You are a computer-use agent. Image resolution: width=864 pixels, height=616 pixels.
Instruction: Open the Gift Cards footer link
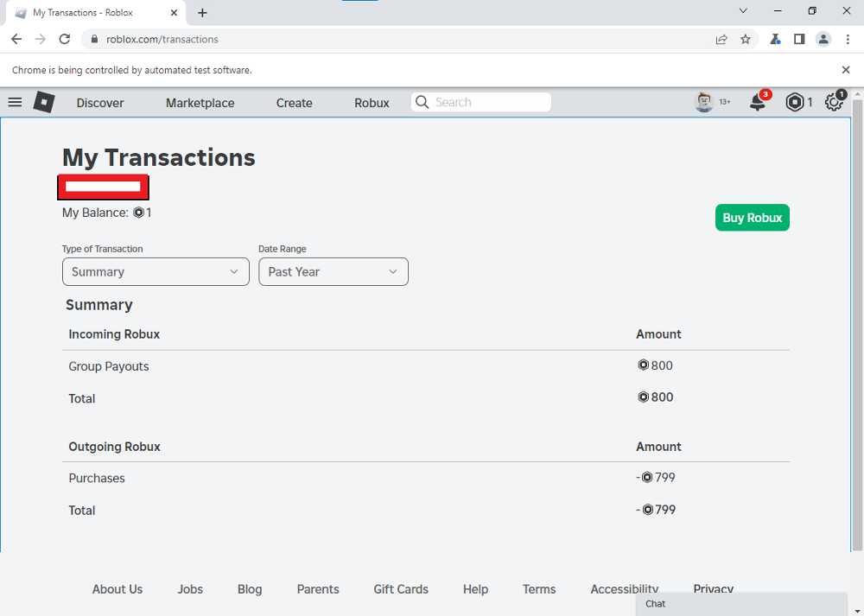click(401, 589)
